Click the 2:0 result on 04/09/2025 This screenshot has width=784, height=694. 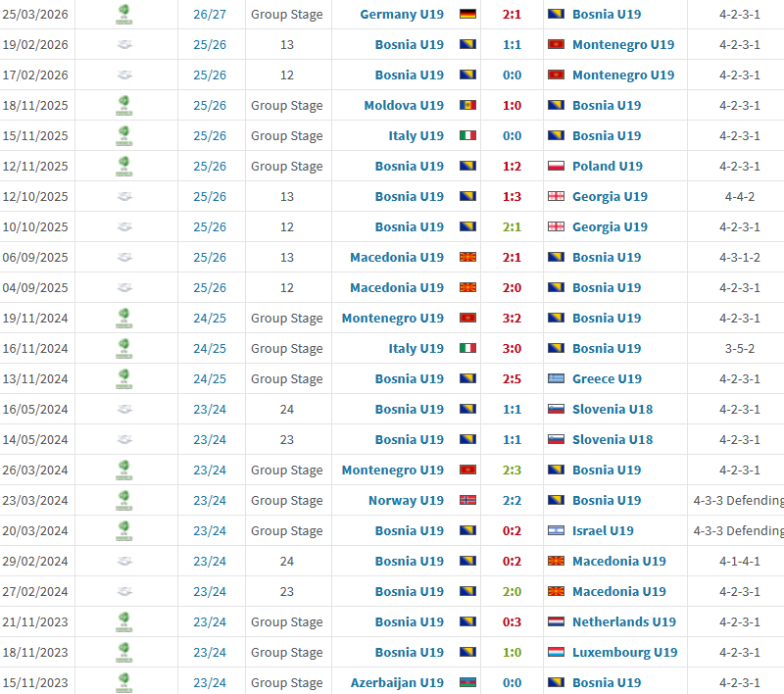click(x=512, y=288)
